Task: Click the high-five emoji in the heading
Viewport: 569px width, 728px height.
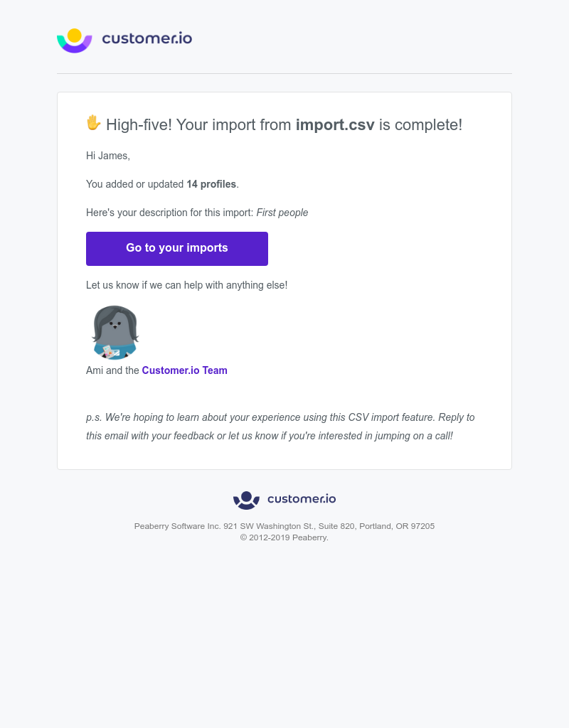Action: (93, 123)
